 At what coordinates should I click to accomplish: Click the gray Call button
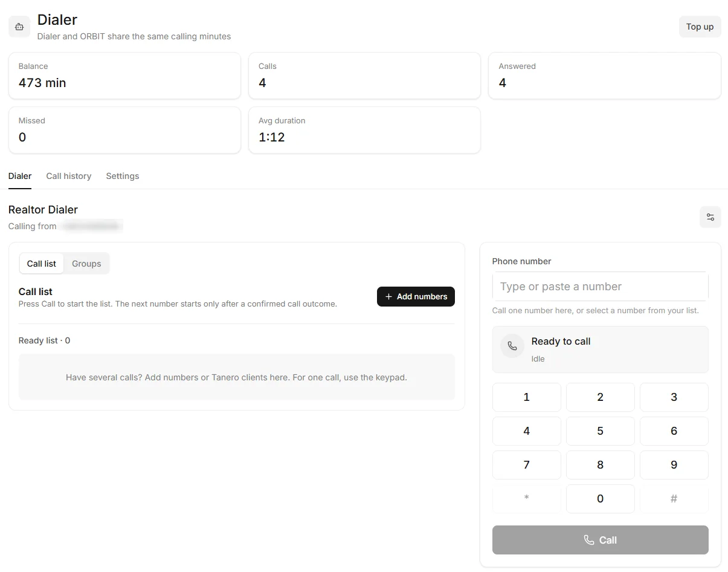(x=601, y=540)
